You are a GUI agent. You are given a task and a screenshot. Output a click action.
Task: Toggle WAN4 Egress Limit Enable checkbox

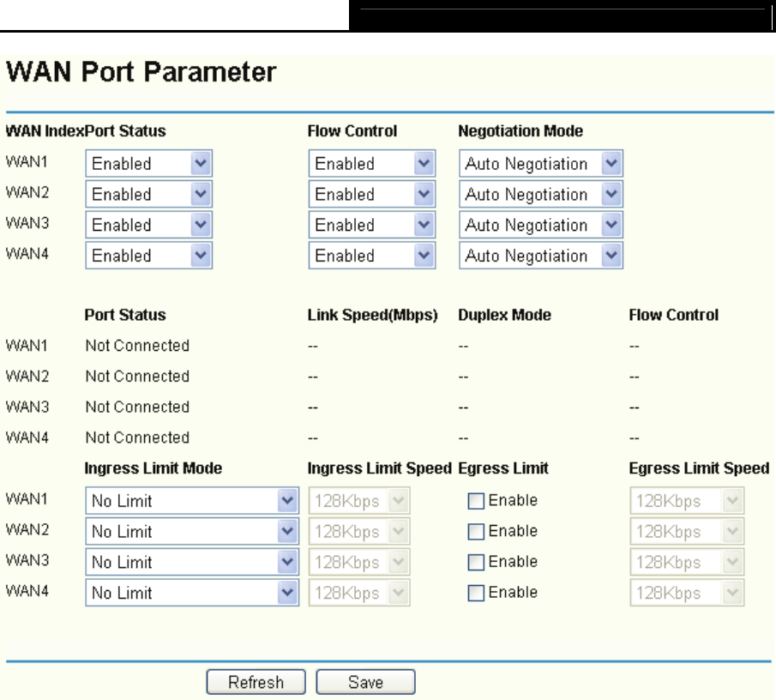pyautogui.click(x=476, y=593)
